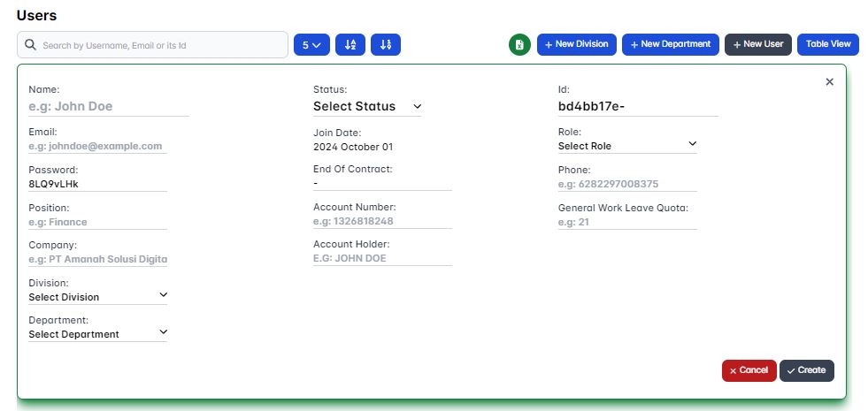The height and width of the screenshot is (411, 868).
Task: Expand the Select Status dropdown
Action: pos(367,106)
